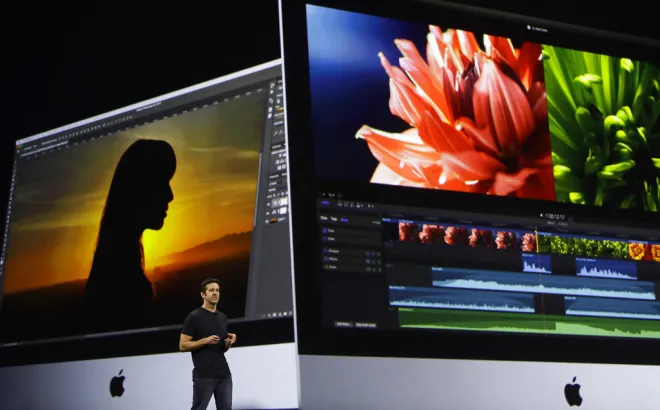Select the bottom layer thumbnail in Photoshop
660x410 pixels.
[274, 220]
